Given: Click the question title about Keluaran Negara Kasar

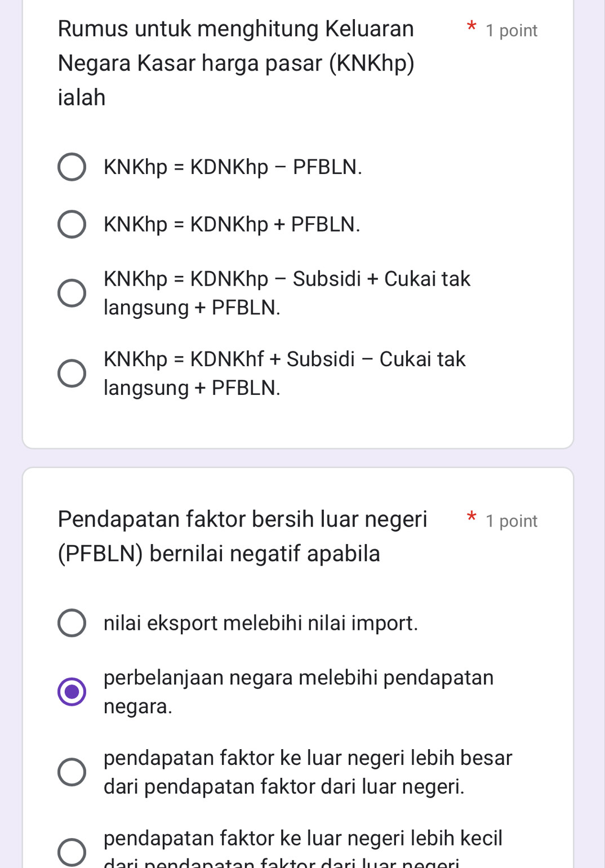Looking at the screenshot, I should click(x=236, y=63).
